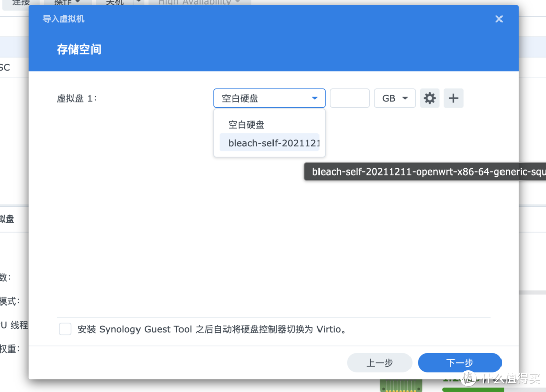This screenshot has height=392, width=546.
Task: Click the 什么值得买 watermark icon
Action: coord(469,378)
